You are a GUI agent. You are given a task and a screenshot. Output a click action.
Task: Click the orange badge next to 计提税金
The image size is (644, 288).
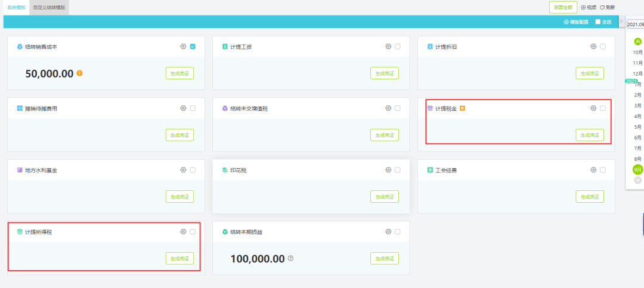(462, 109)
